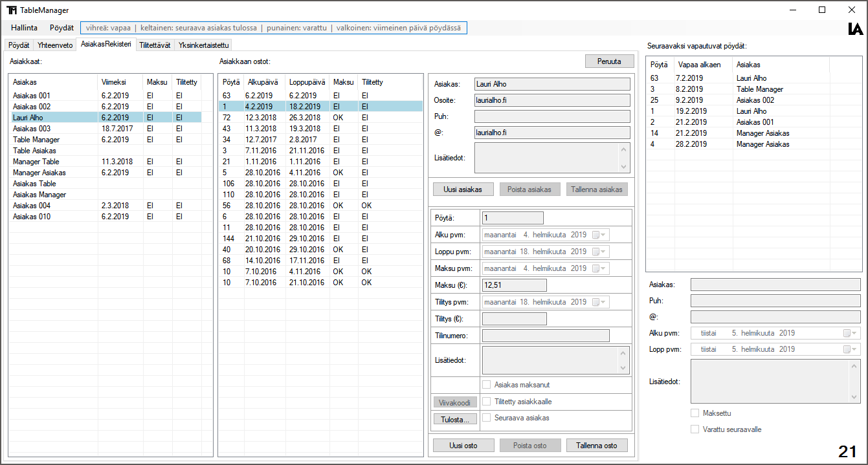The height and width of the screenshot is (465, 868).
Task: Print using the Tulosta button
Action: pos(454,418)
